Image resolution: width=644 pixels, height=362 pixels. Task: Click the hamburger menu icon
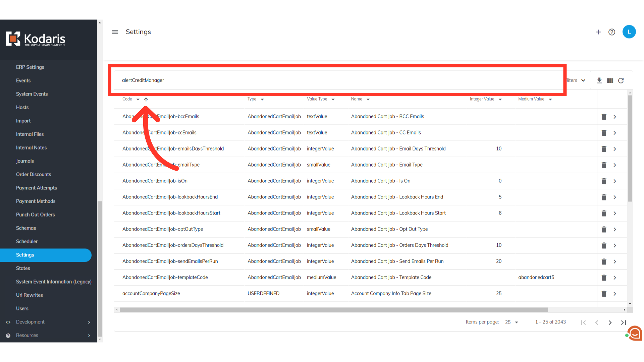[x=115, y=32]
